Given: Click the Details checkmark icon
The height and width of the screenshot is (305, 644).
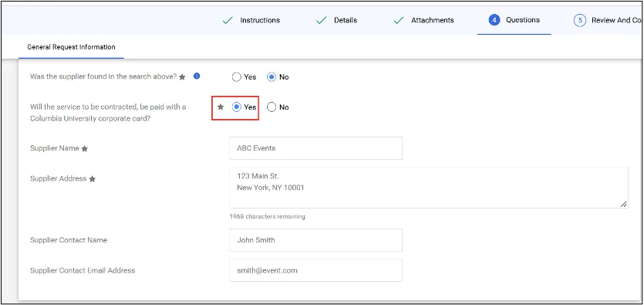Looking at the screenshot, I should (x=321, y=21).
